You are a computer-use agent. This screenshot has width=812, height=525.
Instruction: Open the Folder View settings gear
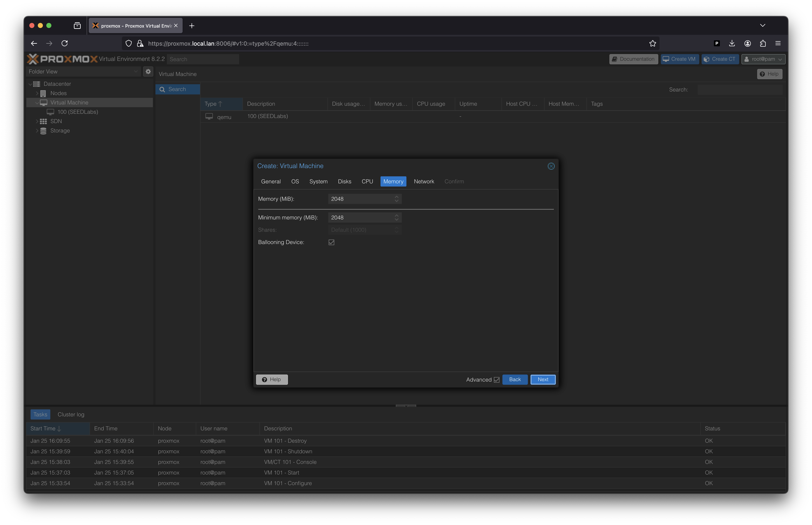click(x=148, y=72)
